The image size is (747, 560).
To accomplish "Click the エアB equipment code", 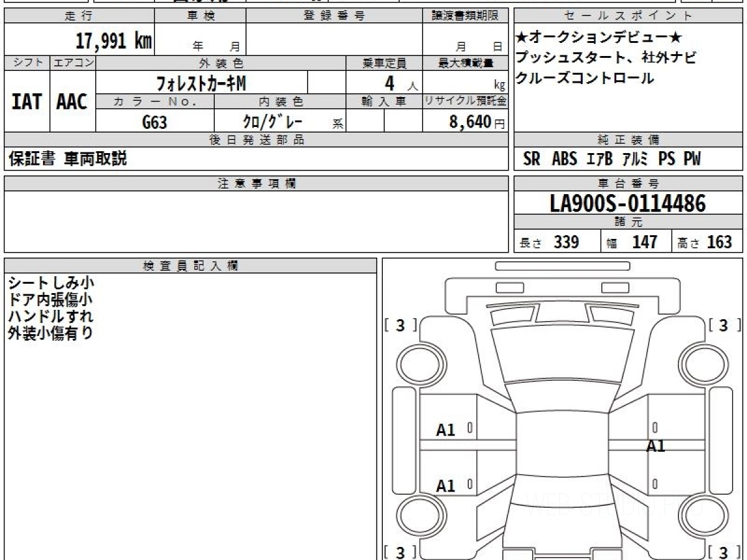I will pos(600,159).
